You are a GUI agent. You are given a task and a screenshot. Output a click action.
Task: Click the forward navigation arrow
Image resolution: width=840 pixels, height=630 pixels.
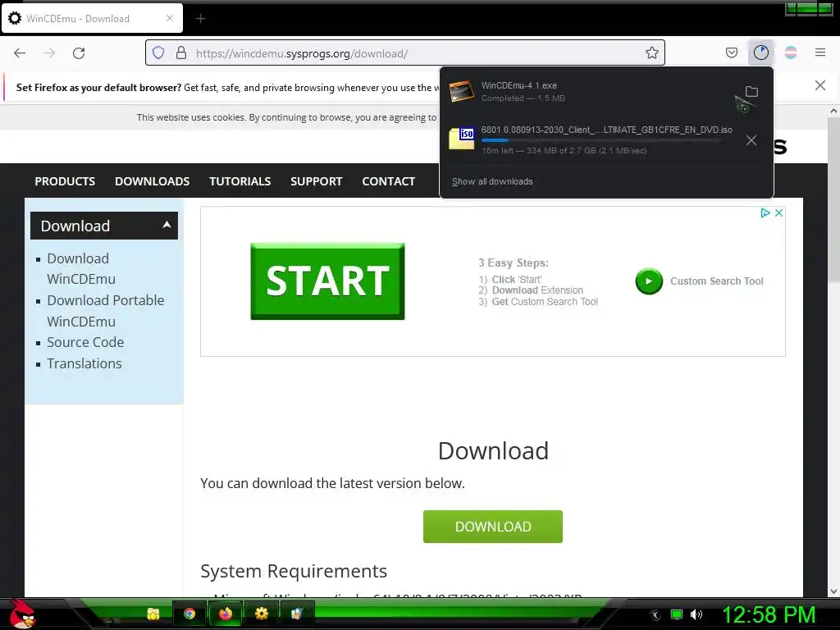(49, 53)
